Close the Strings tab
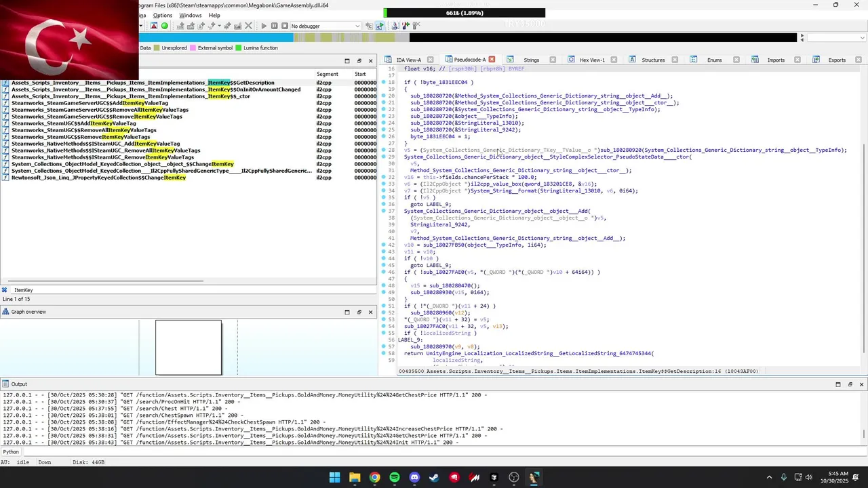The image size is (868, 488). [x=553, y=60]
